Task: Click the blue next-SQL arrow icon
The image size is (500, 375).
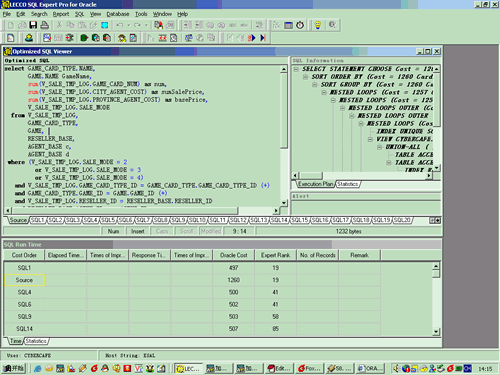Action: pos(252,38)
